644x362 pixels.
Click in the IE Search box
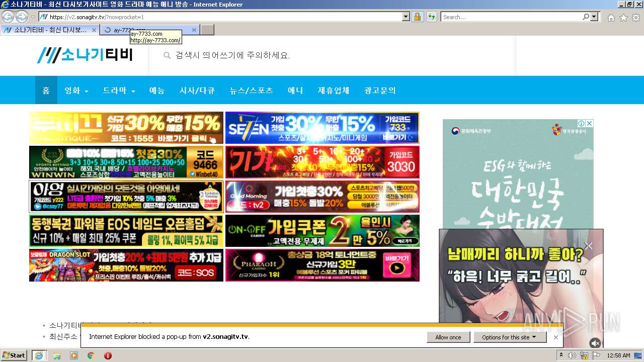511,17
